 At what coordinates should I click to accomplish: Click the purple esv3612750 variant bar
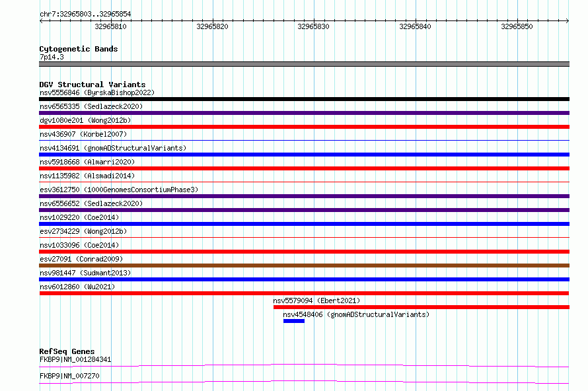pyautogui.click(x=304, y=196)
